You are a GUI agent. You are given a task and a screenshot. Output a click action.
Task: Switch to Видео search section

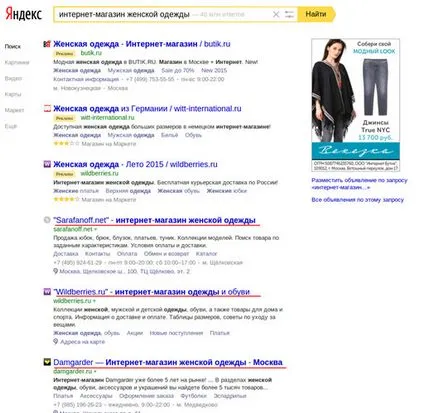pos(13,78)
